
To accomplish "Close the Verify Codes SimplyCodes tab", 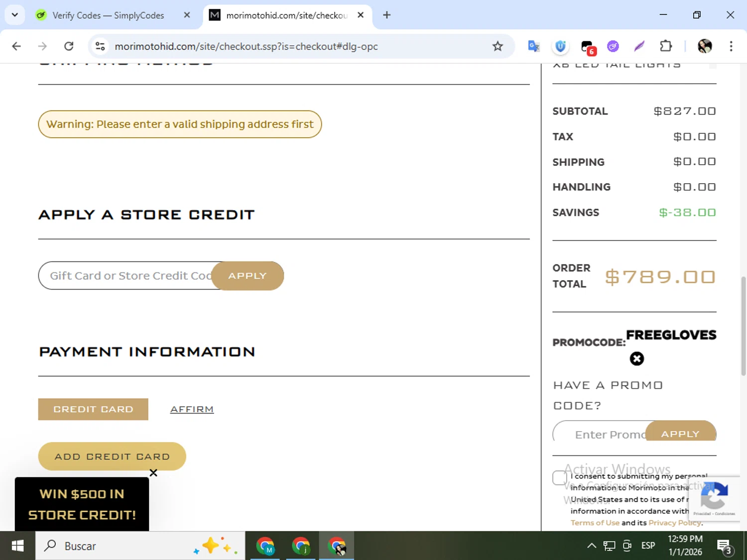I will click(x=187, y=15).
